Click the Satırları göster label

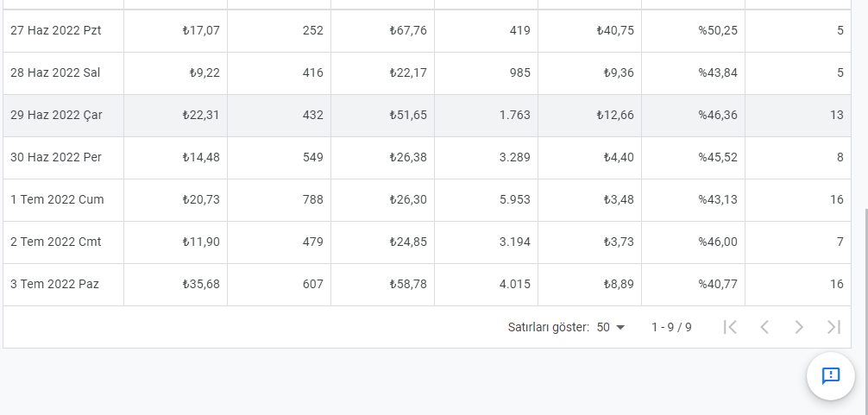pyautogui.click(x=549, y=328)
